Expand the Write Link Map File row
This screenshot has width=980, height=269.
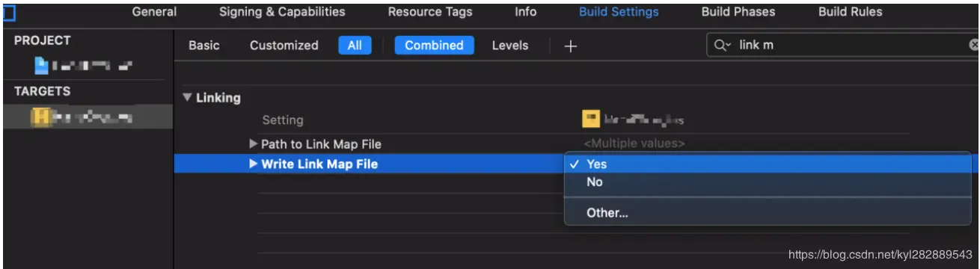[x=254, y=164]
